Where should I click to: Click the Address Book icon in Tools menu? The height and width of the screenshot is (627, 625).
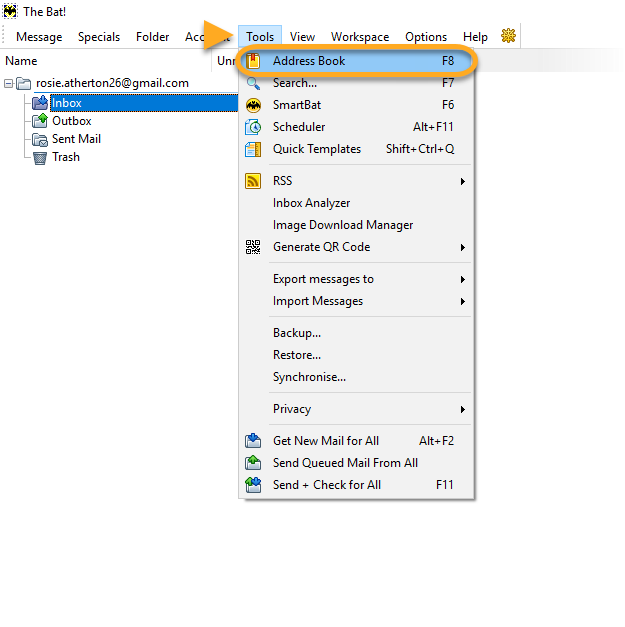[x=253, y=61]
